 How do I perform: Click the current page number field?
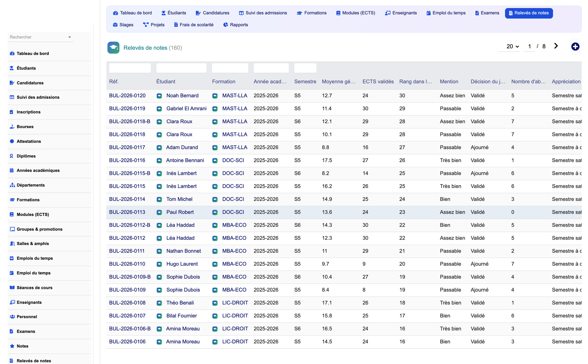click(x=529, y=47)
